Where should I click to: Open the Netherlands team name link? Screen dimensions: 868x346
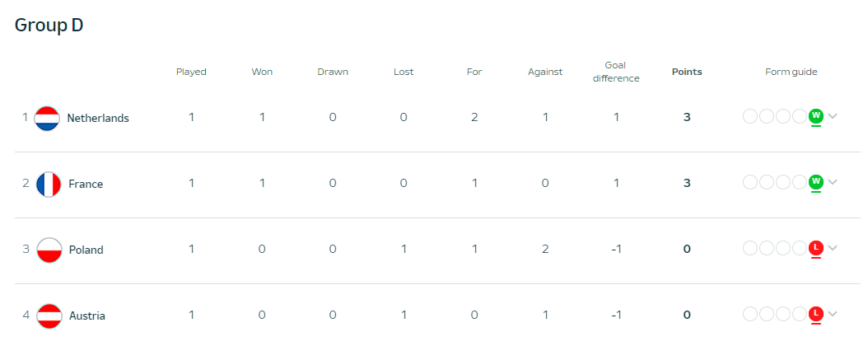pos(98,118)
